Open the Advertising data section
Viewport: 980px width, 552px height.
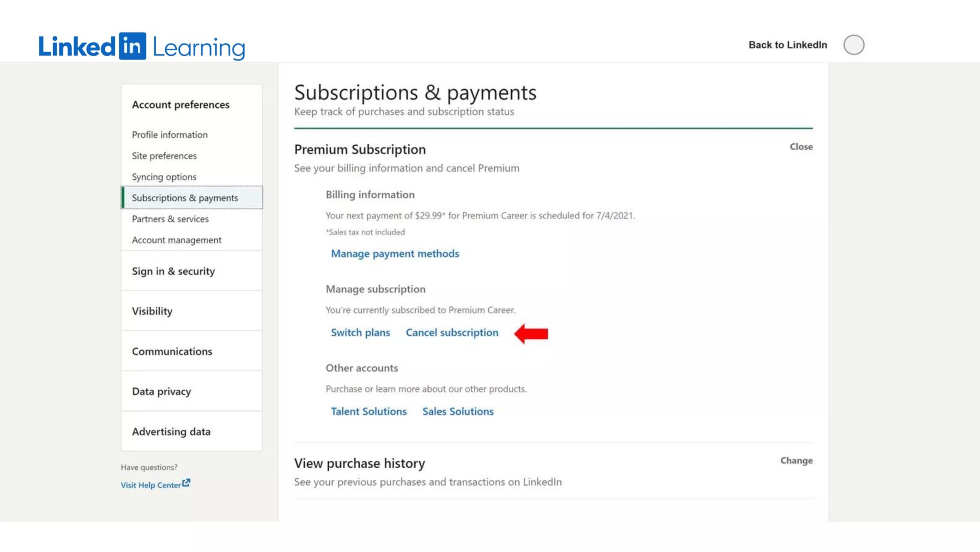click(x=171, y=431)
